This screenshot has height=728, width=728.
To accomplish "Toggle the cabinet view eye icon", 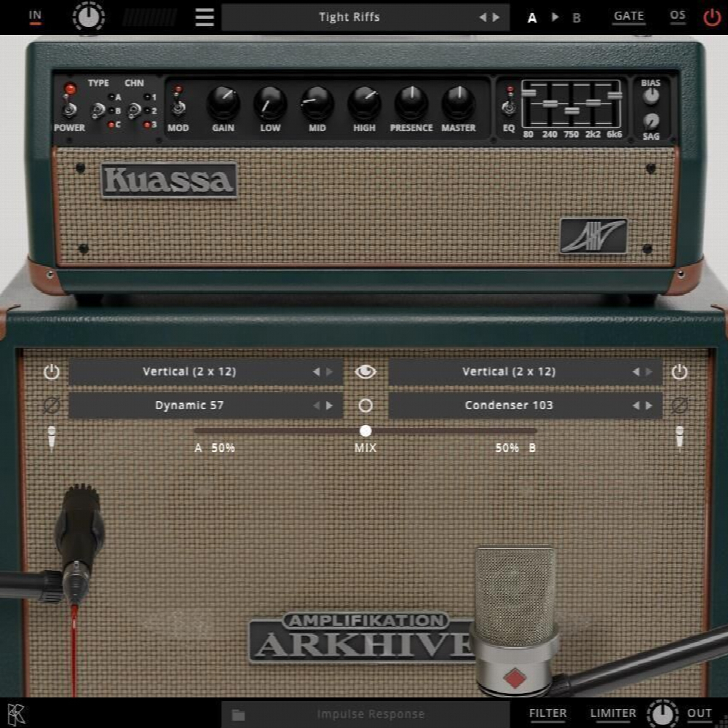I will pyautogui.click(x=365, y=371).
